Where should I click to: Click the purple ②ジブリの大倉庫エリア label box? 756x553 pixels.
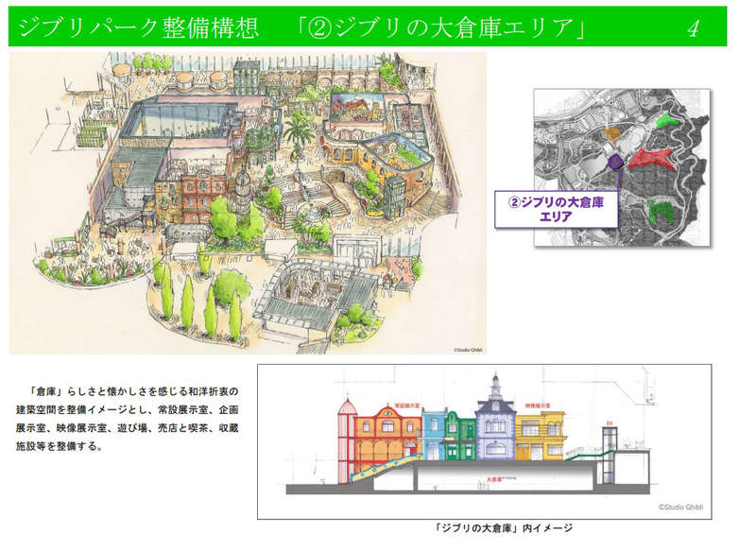pos(557,208)
